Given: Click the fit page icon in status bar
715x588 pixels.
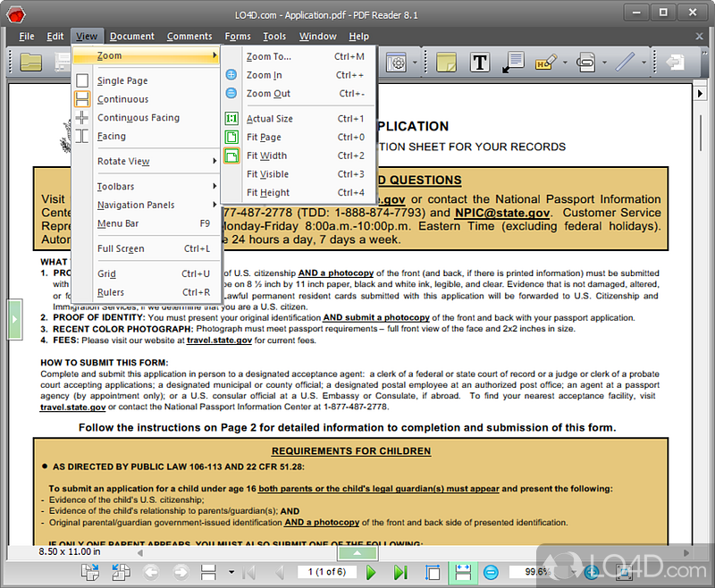Looking at the screenshot, I should [433, 572].
